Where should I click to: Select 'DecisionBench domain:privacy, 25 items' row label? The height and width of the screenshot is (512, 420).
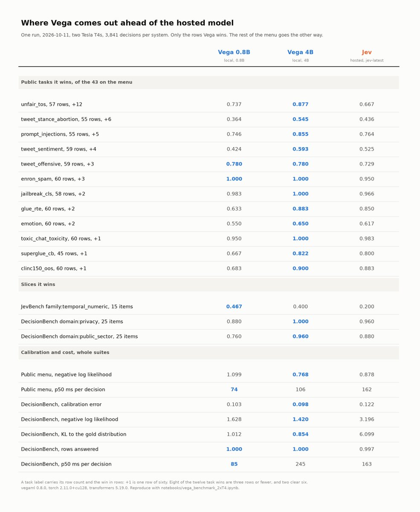coord(72,322)
